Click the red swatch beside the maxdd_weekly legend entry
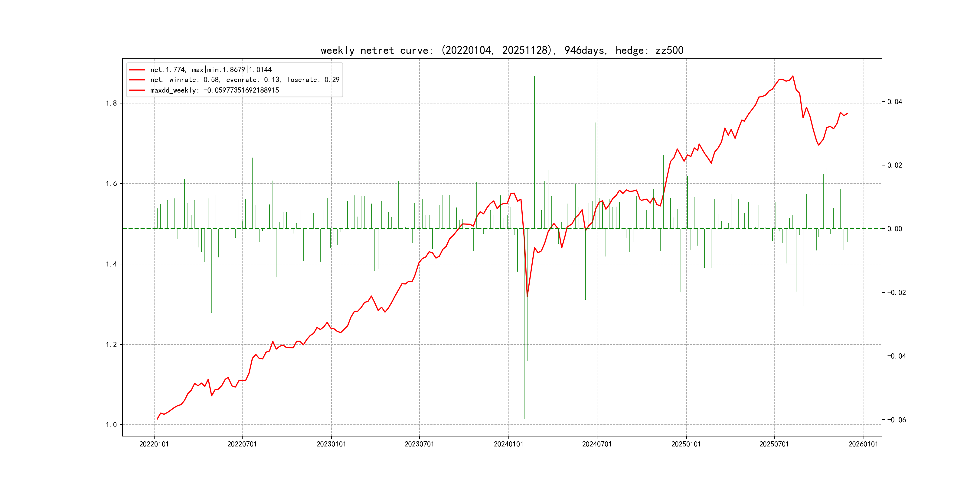This screenshot has width=980, height=490. pos(137,90)
